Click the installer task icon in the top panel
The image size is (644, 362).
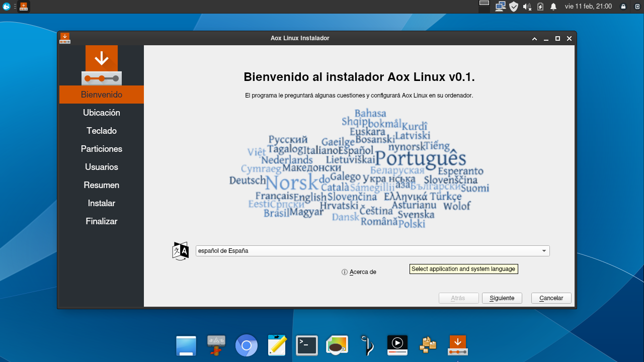pos(24,7)
